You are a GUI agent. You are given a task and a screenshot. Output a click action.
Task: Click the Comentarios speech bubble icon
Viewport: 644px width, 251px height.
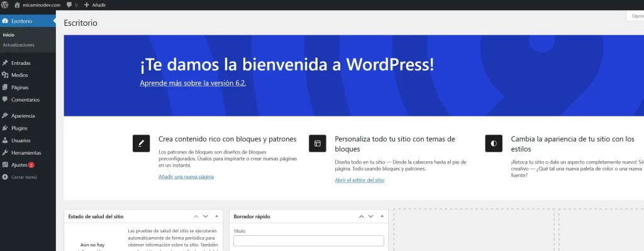5,99
